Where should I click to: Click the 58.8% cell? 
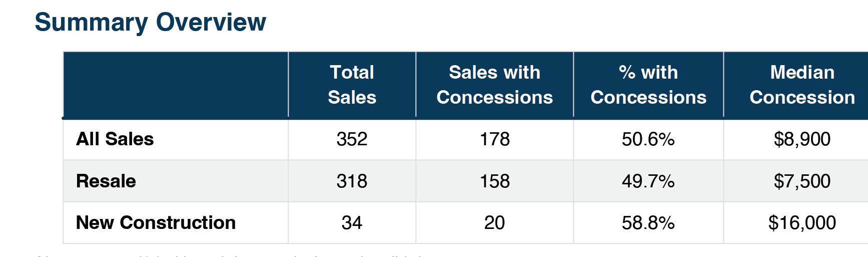(648, 222)
